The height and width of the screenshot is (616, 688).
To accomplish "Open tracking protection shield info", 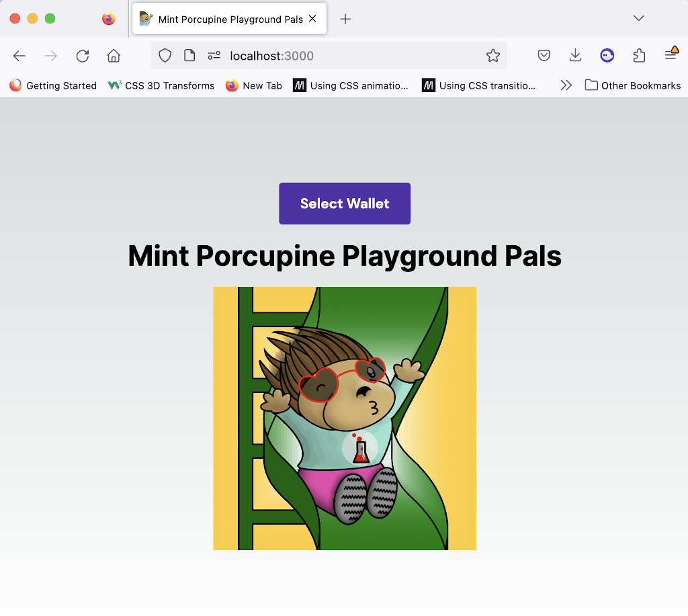I will (x=165, y=56).
